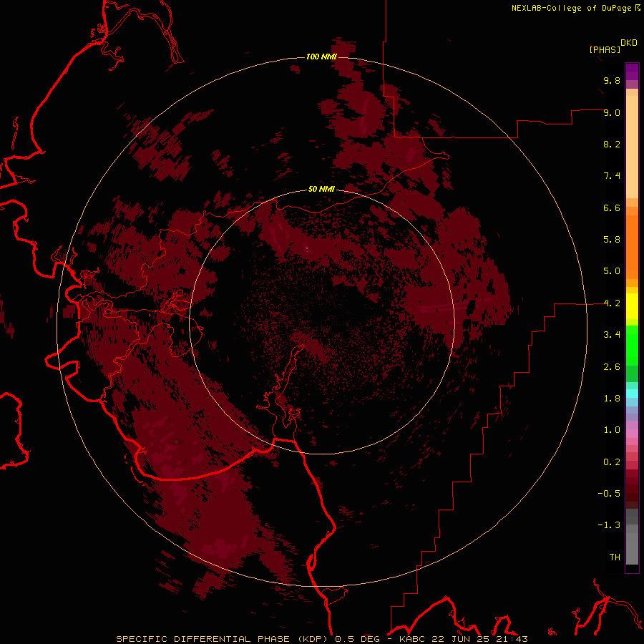This screenshot has width=644, height=644.
Task: Click the DKD legend title
Action: 629,42
